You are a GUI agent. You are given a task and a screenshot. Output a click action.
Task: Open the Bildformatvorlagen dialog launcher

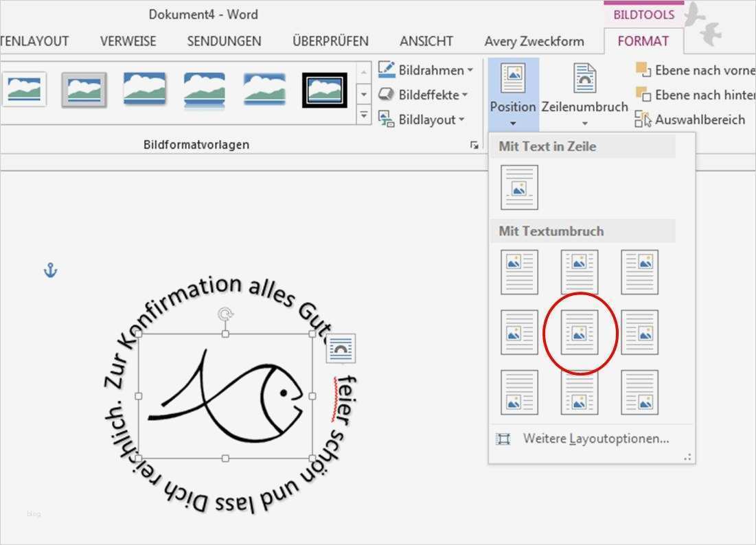pyautogui.click(x=474, y=145)
